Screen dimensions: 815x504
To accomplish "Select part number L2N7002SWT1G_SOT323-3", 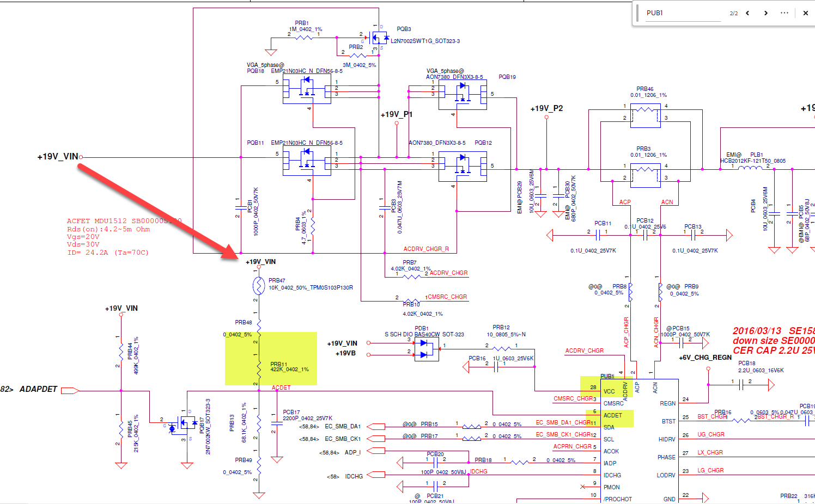I will [x=425, y=41].
